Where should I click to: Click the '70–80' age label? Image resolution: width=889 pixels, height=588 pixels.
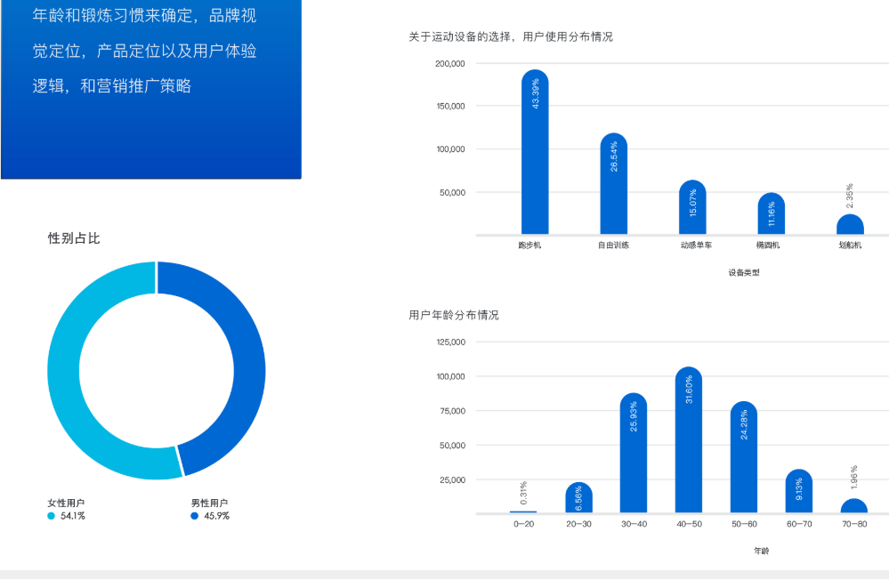tap(853, 524)
